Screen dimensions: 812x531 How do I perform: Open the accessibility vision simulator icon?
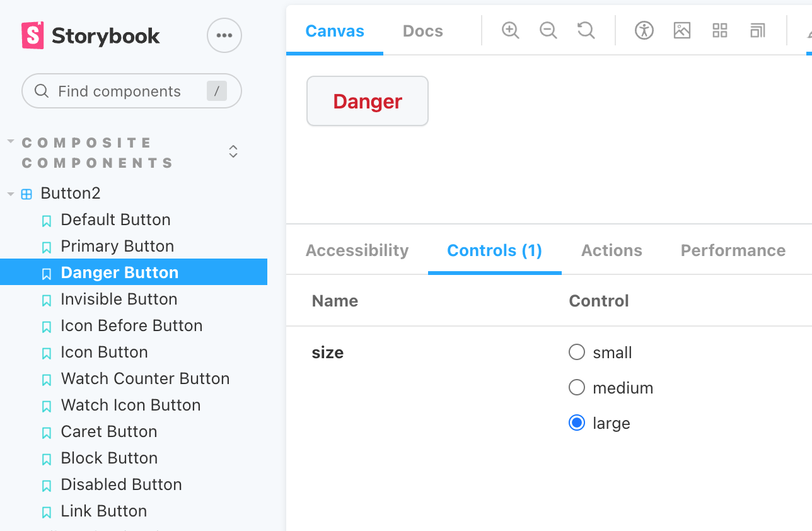[644, 30]
